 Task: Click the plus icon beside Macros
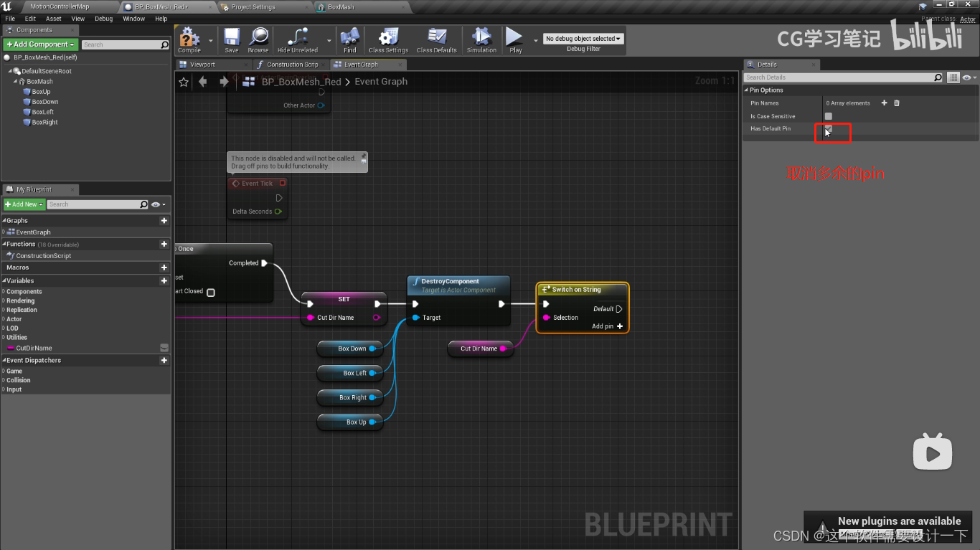(164, 267)
